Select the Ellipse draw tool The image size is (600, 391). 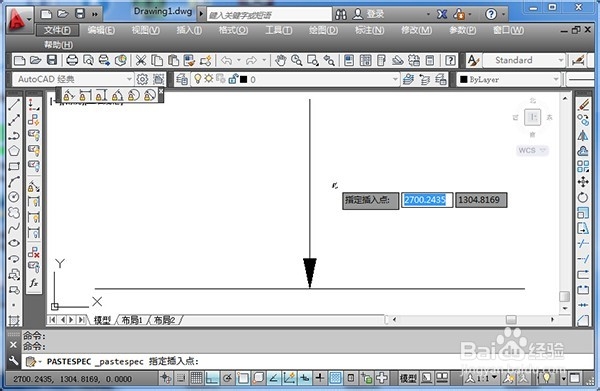tap(14, 243)
